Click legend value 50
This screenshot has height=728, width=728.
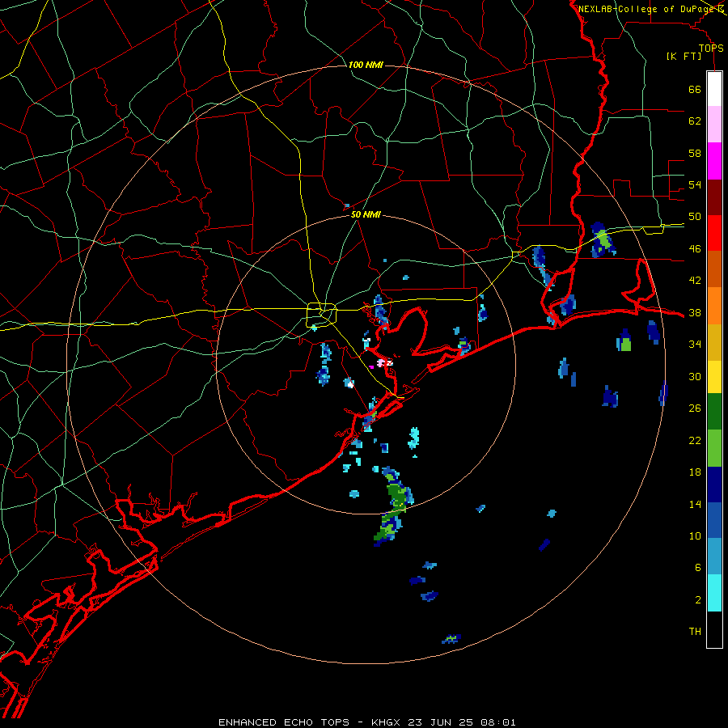pyautogui.click(x=695, y=217)
